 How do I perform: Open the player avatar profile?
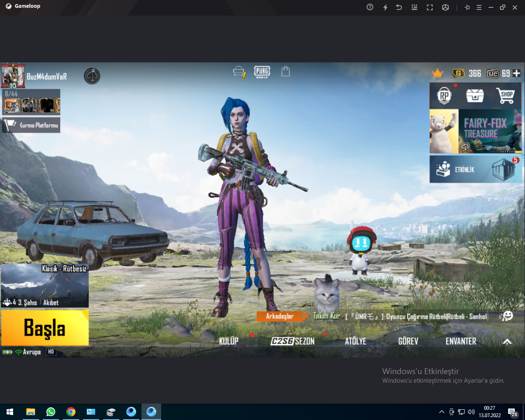pos(13,76)
